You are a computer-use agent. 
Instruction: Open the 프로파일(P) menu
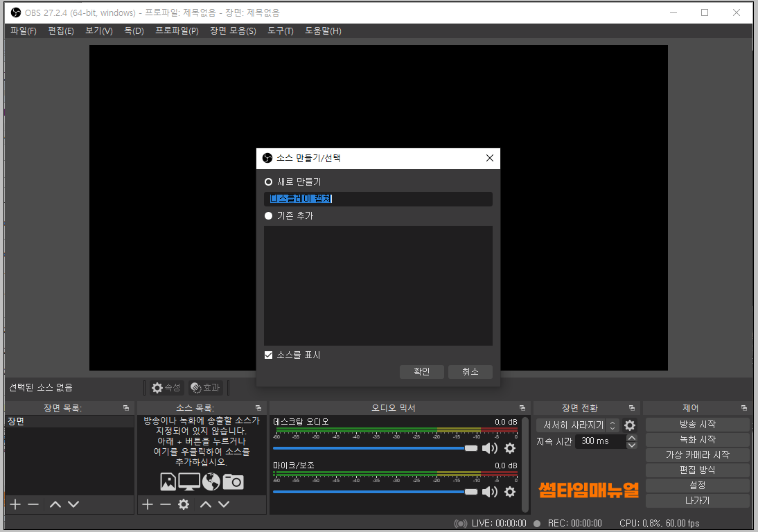[x=177, y=31]
